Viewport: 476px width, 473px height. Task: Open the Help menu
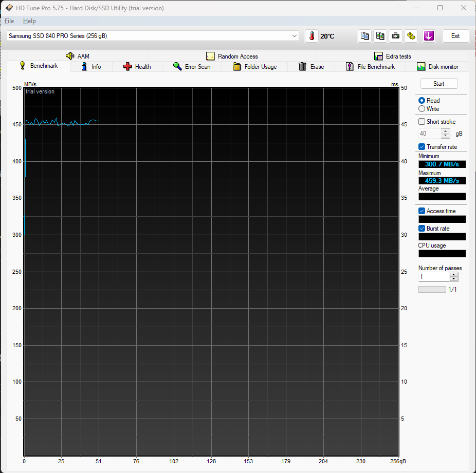[29, 21]
